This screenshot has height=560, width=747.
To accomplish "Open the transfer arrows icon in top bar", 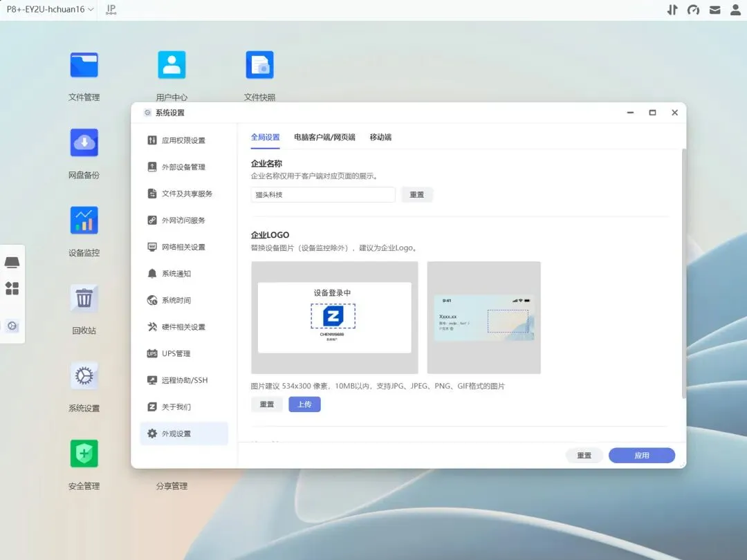I will (x=672, y=10).
